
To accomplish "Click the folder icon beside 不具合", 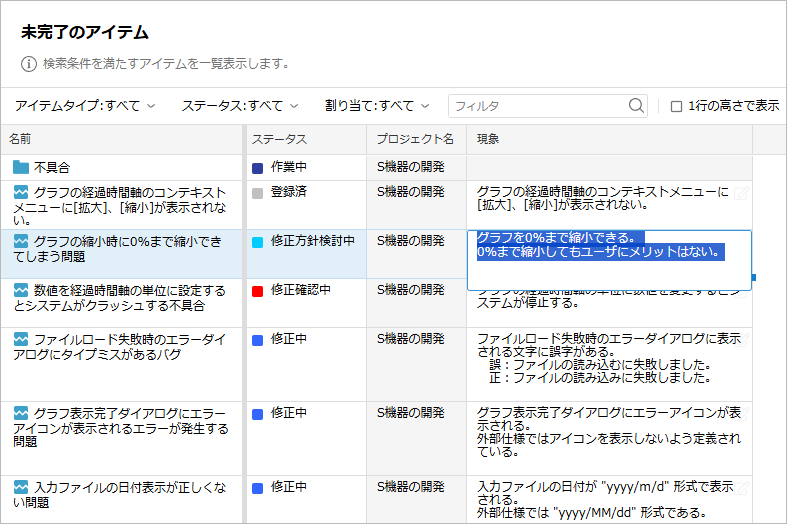I will pos(21,167).
